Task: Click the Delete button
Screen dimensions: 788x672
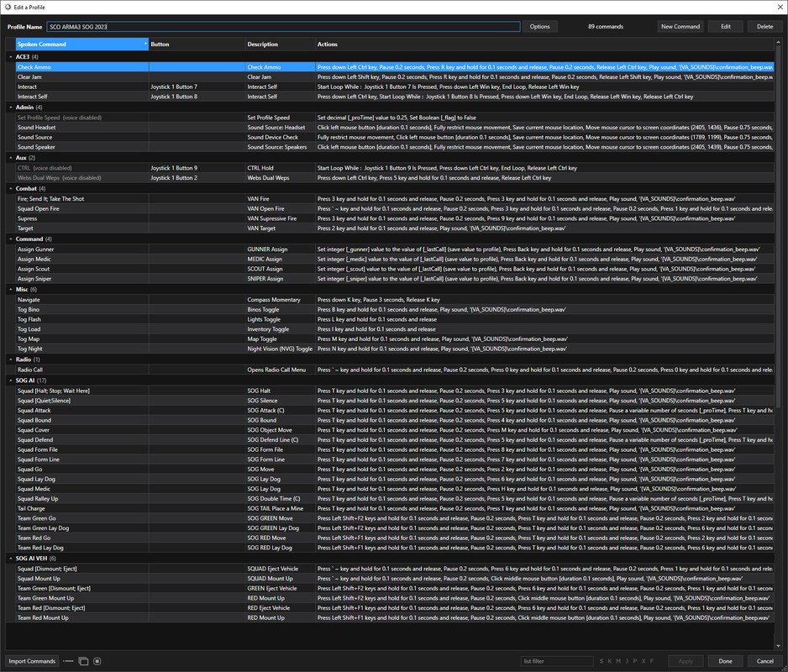Action: point(764,27)
